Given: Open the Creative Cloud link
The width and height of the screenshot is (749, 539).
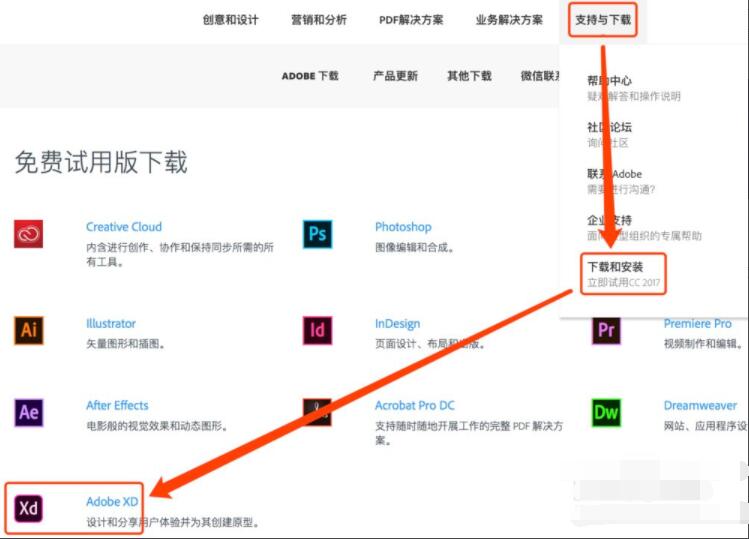Looking at the screenshot, I should click(x=124, y=227).
